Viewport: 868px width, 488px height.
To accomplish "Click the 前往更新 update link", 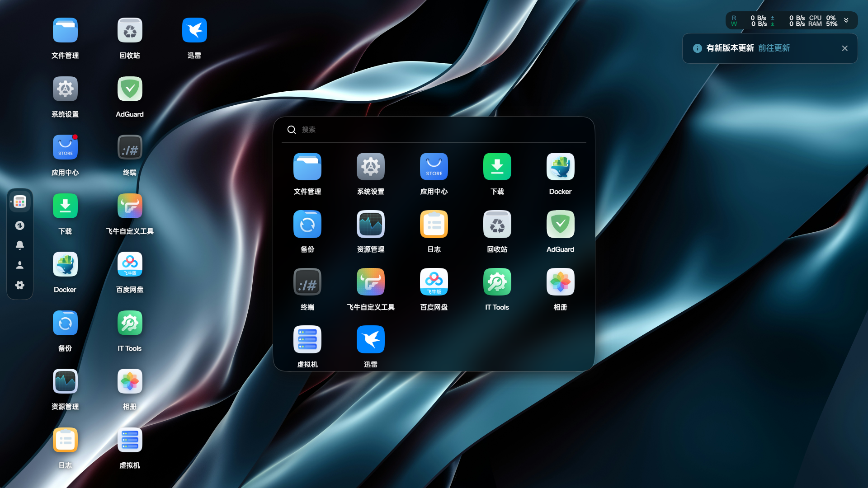I will 773,48.
